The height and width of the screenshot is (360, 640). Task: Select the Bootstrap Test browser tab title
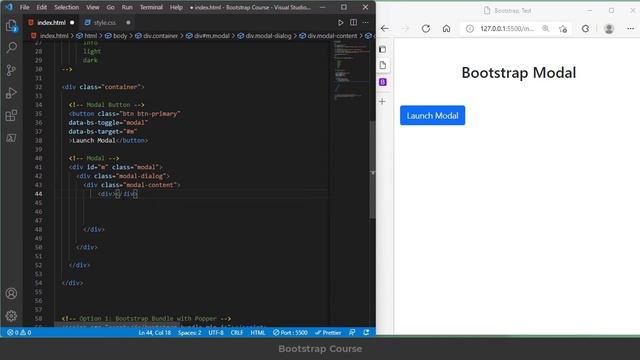pos(513,11)
